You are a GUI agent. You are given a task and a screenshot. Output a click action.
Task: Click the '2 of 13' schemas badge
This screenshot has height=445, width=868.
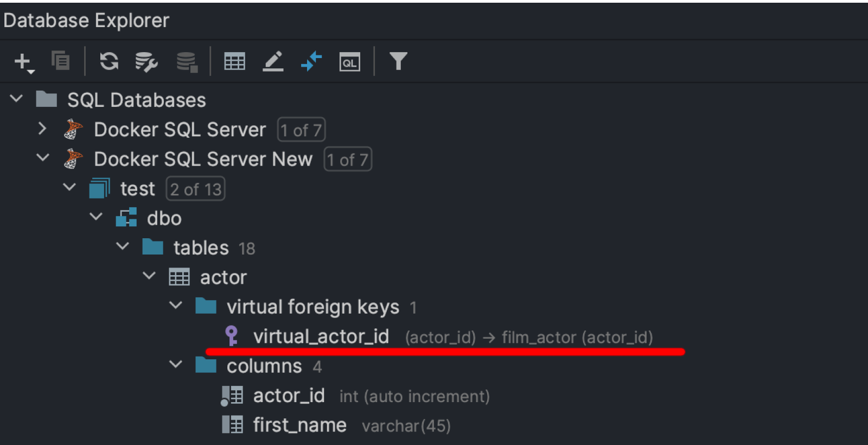pyautogui.click(x=195, y=189)
